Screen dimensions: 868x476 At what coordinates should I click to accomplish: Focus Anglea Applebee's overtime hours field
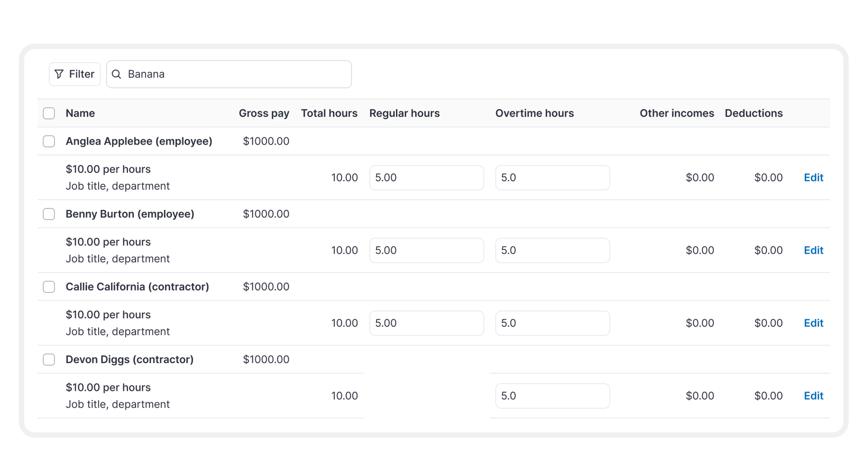pos(552,178)
